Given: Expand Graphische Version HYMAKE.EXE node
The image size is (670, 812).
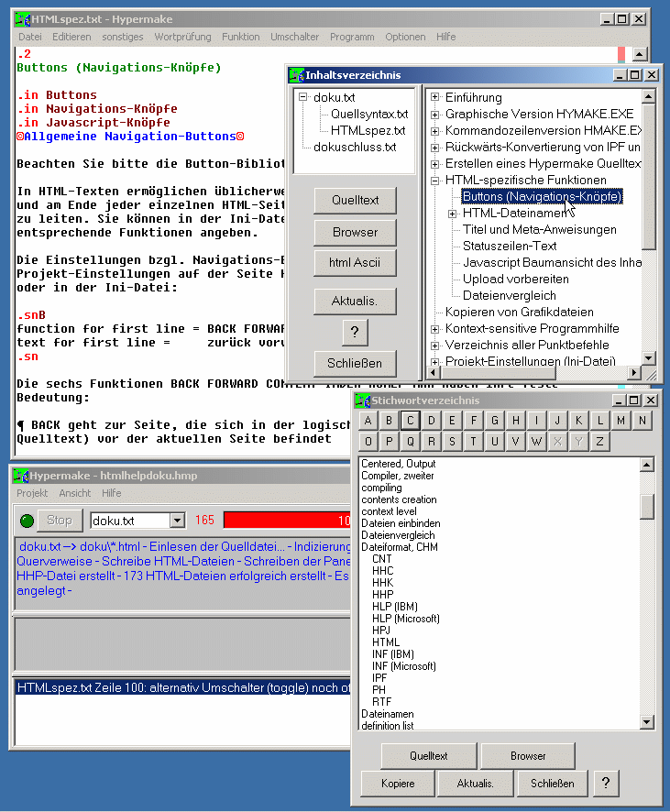Looking at the screenshot, I should click(435, 114).
